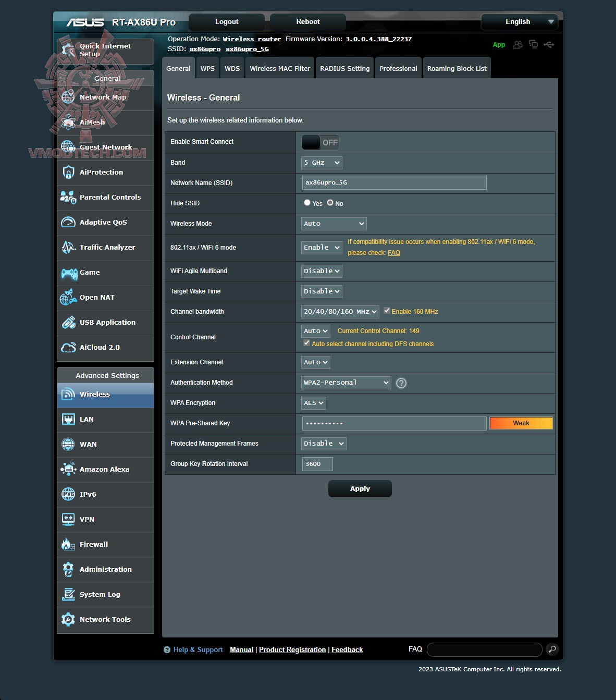The image size is (616, 700).
Task: Click the System Log icon
Action: point(68,595)
